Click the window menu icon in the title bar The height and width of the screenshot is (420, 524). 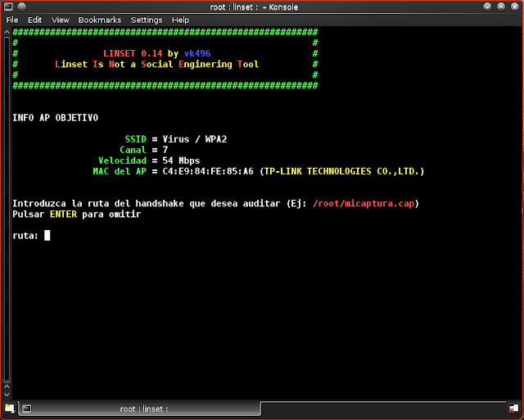tap(9, 7)
